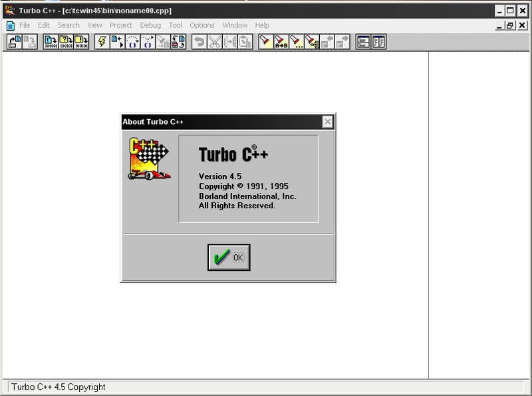Click the rightmost toolbar window-layout icon
The width and height of the screenshot is (532, 396).
[379, 42]
